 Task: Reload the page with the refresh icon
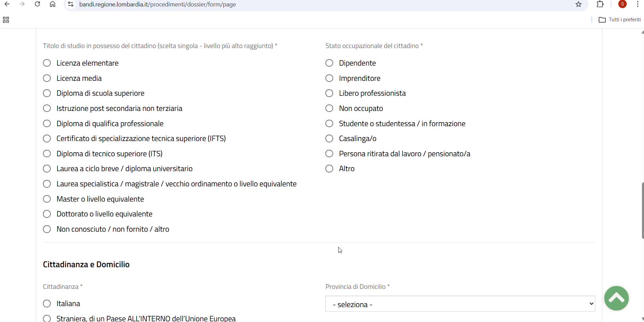click(38, 4)
